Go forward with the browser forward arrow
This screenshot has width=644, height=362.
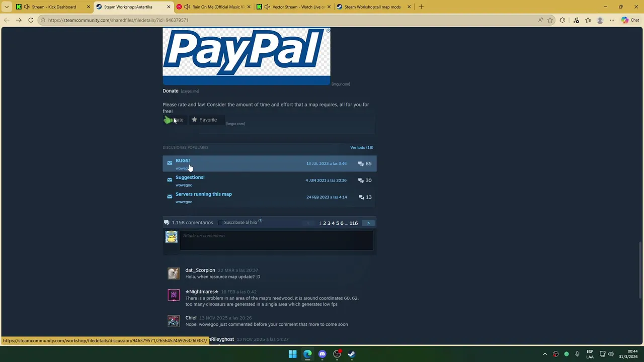point(19,20)
